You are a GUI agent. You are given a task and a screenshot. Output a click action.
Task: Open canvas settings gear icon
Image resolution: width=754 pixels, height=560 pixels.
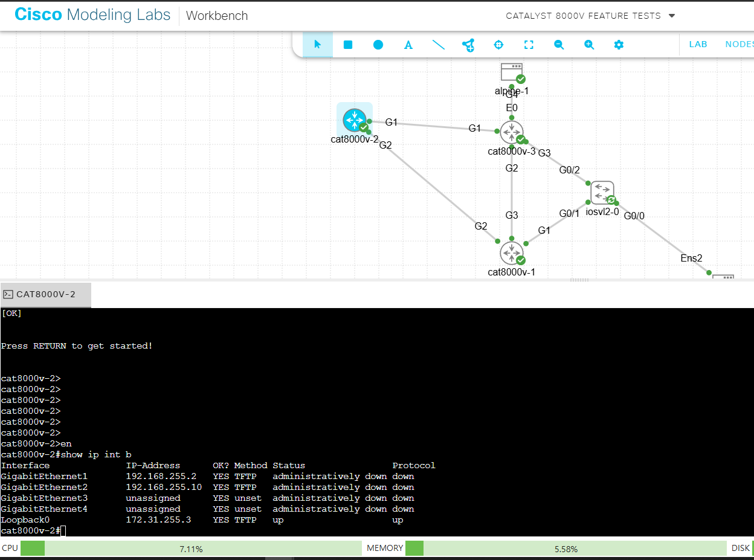click(x=619, y=45)
